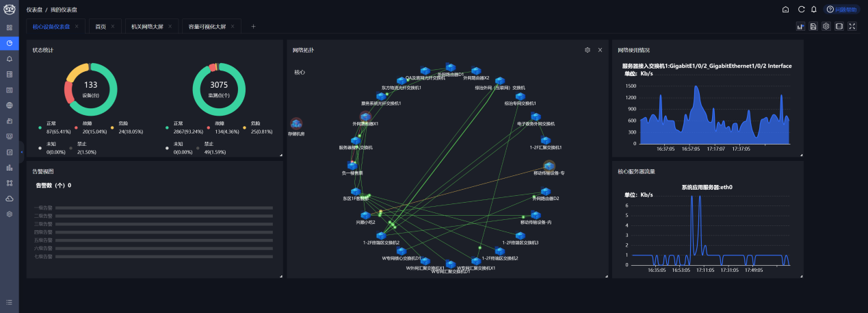Viewport: 868px width, 313px height.
Task: Toggle the 正常 legend under the 设备 donut
Action: pyautogui.click(x=52, y=123)
